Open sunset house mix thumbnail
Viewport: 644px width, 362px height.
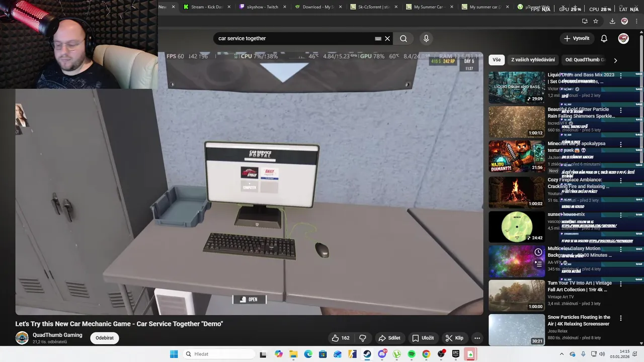[x=517, y=226]
